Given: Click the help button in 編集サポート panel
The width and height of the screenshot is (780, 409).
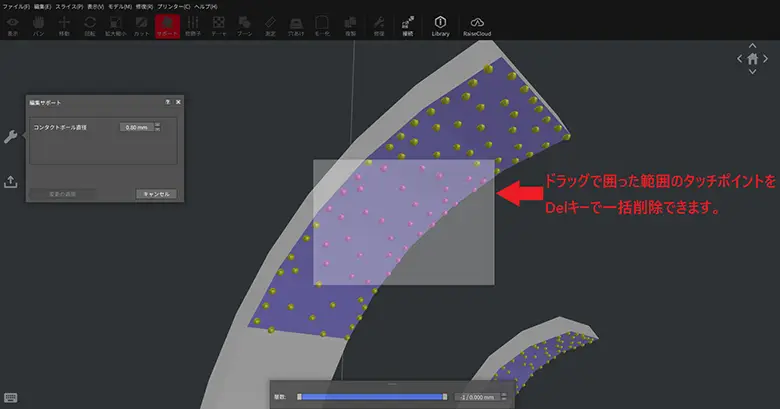Looking at the screenshot, I should [x=168, y=102].
